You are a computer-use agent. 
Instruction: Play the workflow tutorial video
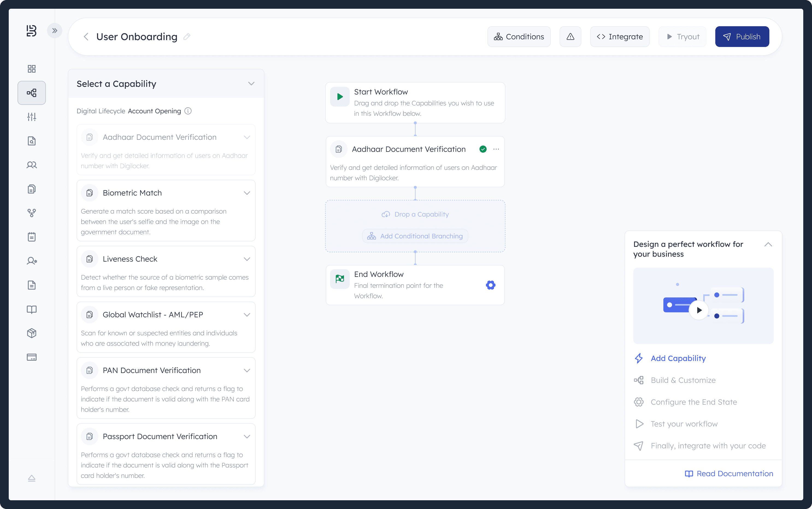(x=699, y=310)
